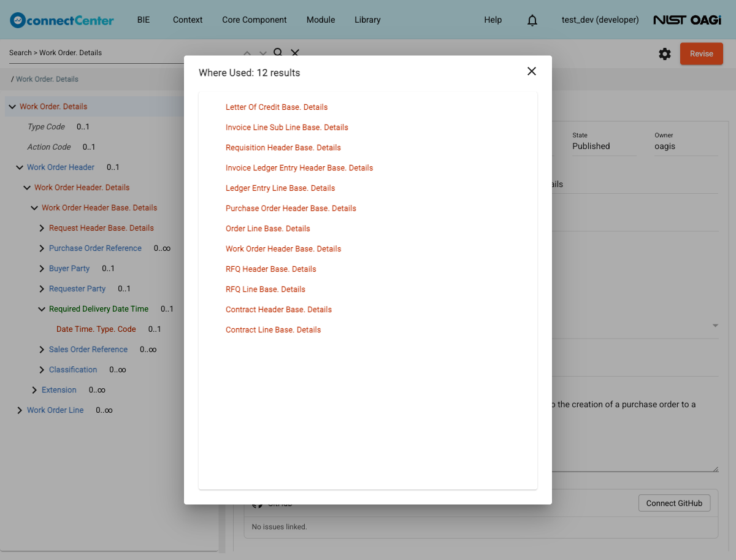The height and width of the screenshot is (560, 736).
Task: Expand the Extension node
Action: 34,390
